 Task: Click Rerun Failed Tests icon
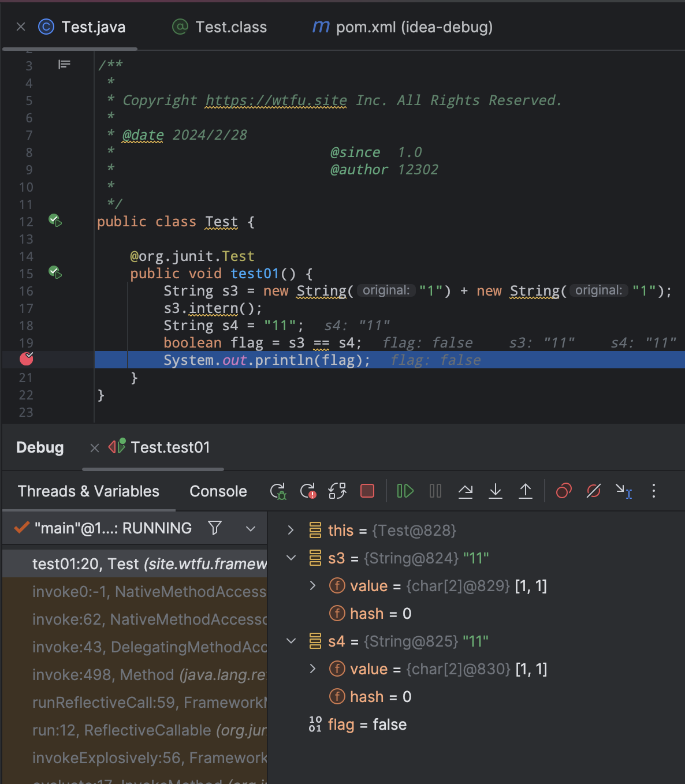[x=308, y=491]
